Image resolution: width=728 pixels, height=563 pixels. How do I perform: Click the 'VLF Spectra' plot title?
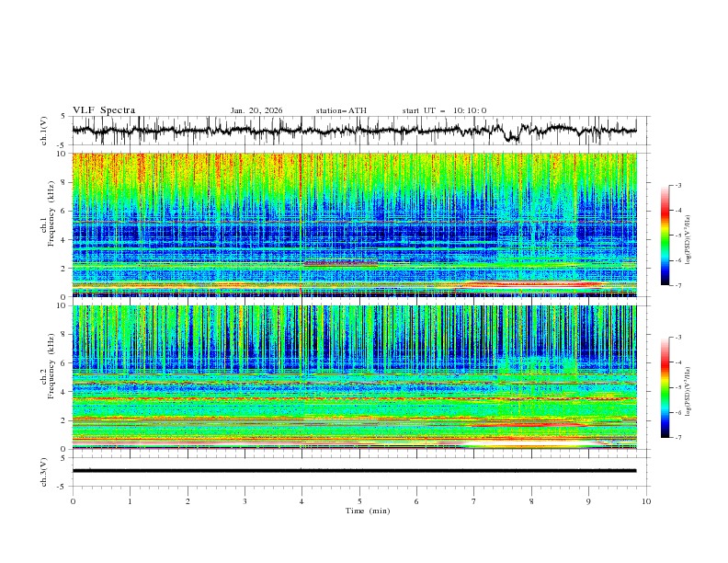coord(104,110)
